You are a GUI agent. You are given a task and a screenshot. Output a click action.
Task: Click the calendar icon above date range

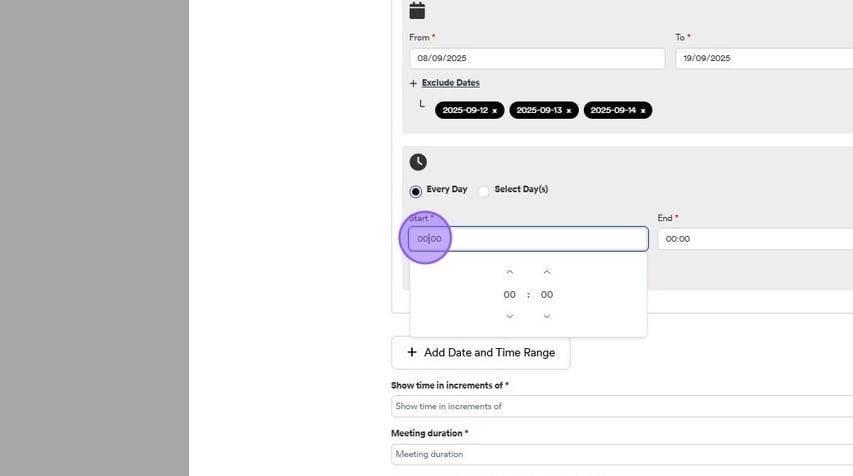coord(417,11)
